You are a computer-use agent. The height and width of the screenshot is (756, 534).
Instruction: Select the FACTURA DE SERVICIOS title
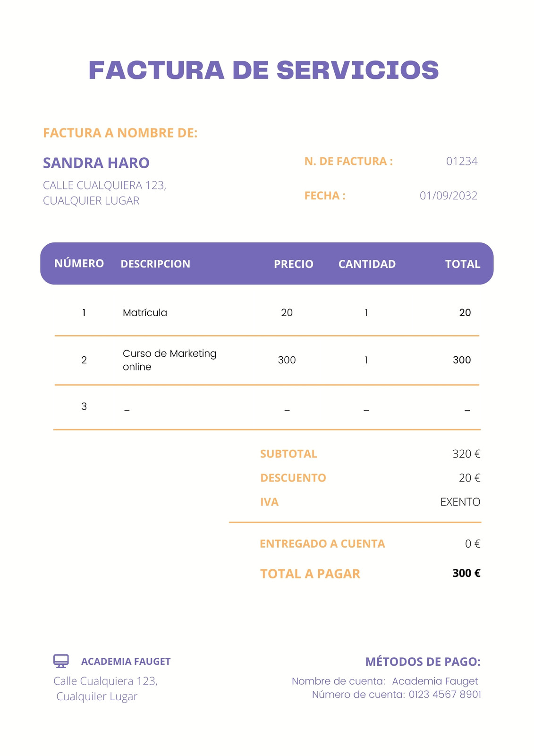264,70
